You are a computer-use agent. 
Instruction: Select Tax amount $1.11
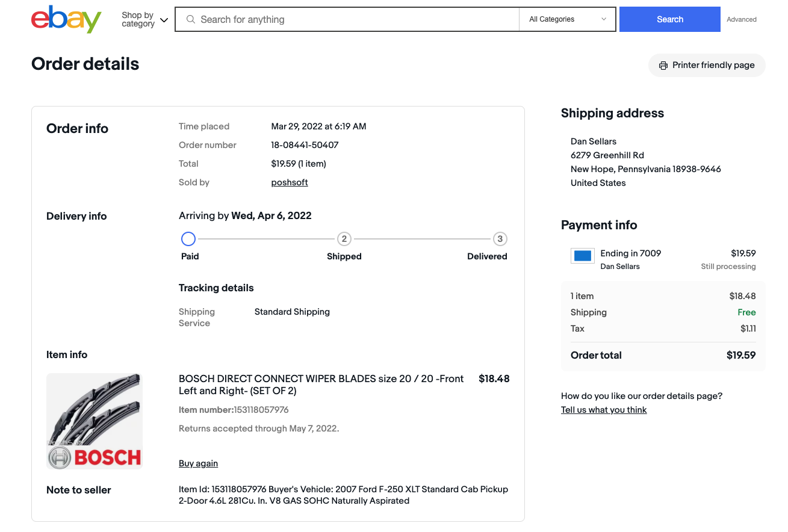pos(748,329)
